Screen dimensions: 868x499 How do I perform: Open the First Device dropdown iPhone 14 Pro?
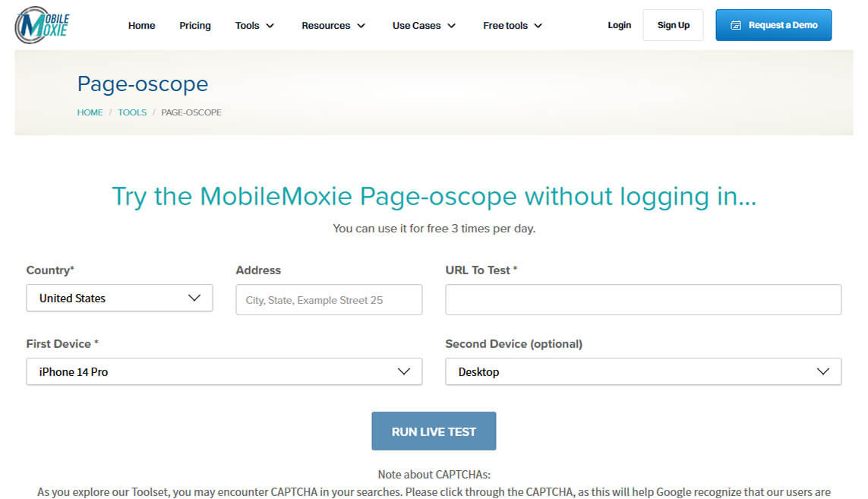pos(224,371)
